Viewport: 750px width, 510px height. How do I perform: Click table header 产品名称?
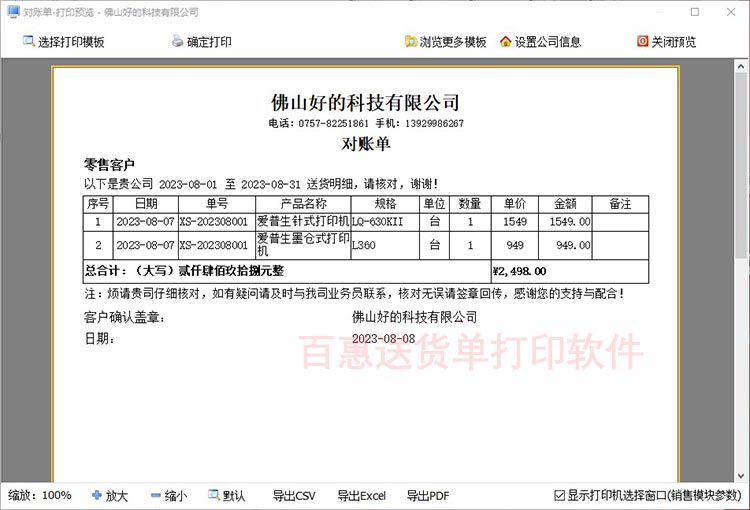click(x=303, y=204)
